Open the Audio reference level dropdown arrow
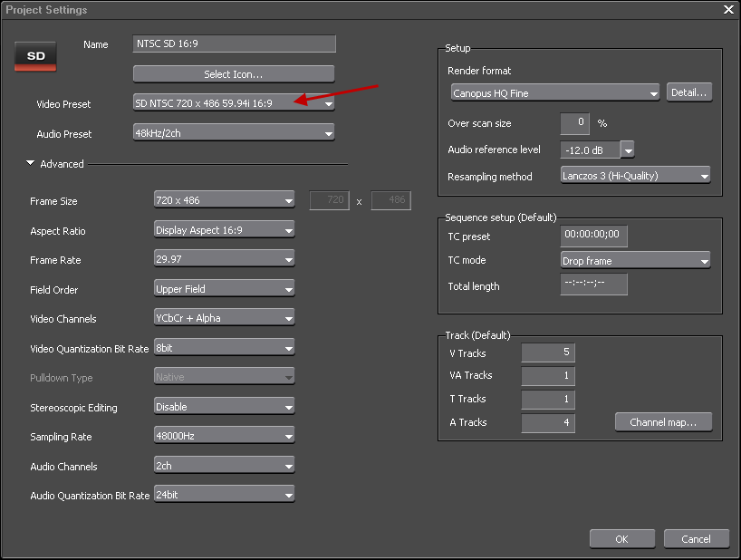Viewport: 741px width, 560px height. click(x=627, y=150)
